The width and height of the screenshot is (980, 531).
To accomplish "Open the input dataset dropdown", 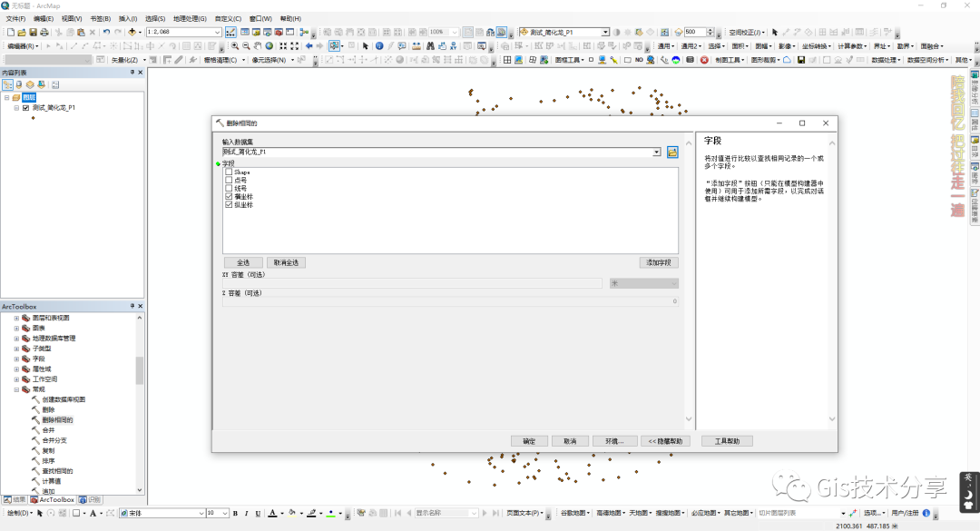I will click(657, 152).
